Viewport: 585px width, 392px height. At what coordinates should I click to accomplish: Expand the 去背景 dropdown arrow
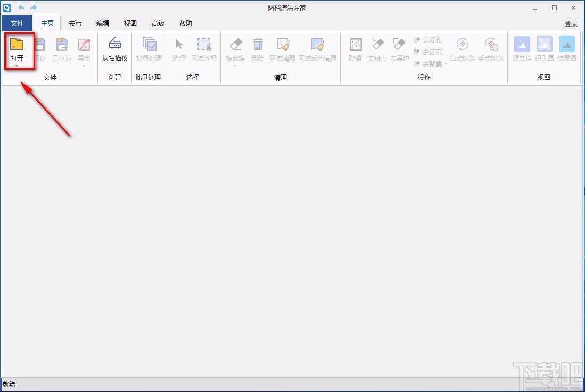coord(446,64)
